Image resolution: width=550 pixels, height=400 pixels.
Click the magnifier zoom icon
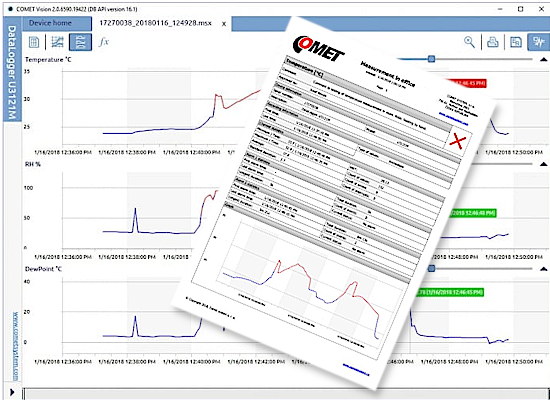(469, 42)
